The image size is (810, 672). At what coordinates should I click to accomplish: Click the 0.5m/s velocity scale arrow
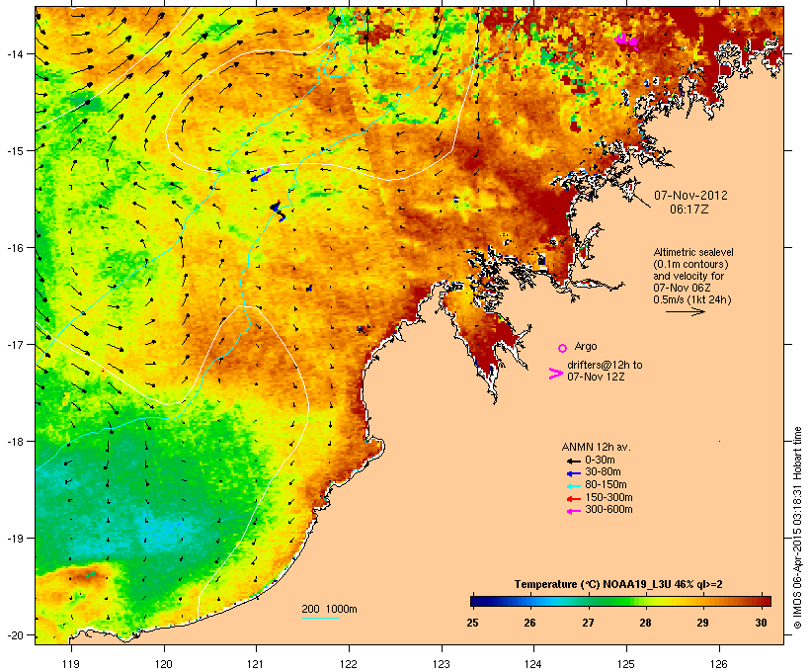pos(685,311)
